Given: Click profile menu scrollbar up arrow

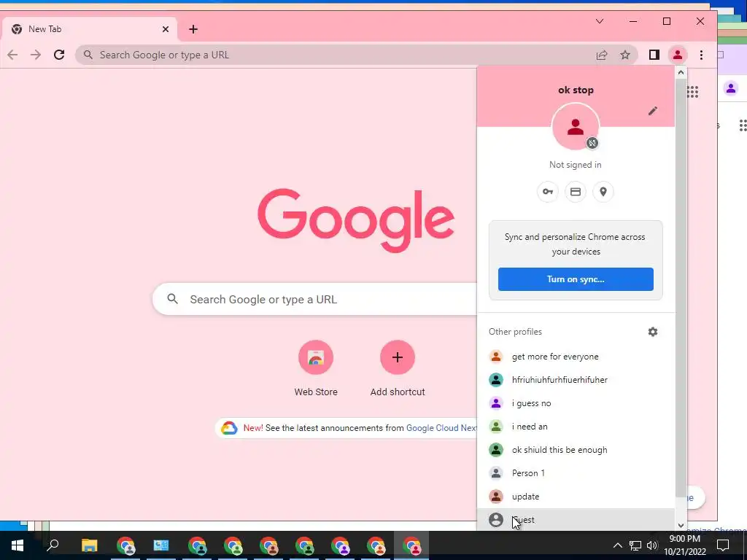Looking at the screenshot, I should pos(681,73).
